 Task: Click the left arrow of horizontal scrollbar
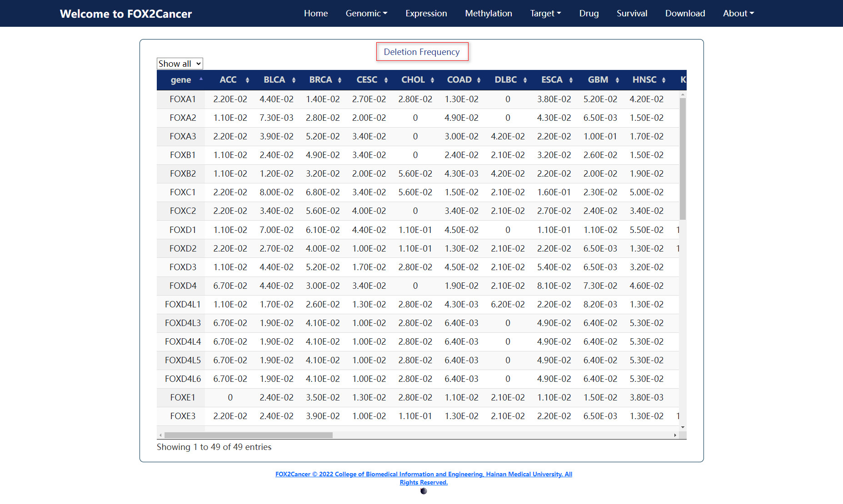click(x=160, y=435)
